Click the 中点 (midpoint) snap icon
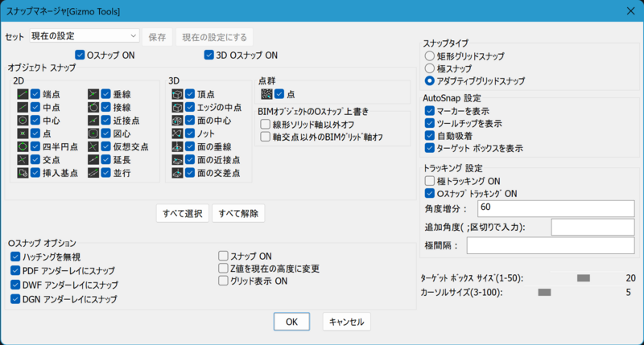The image size is (644, 345). tap(22, 106)
